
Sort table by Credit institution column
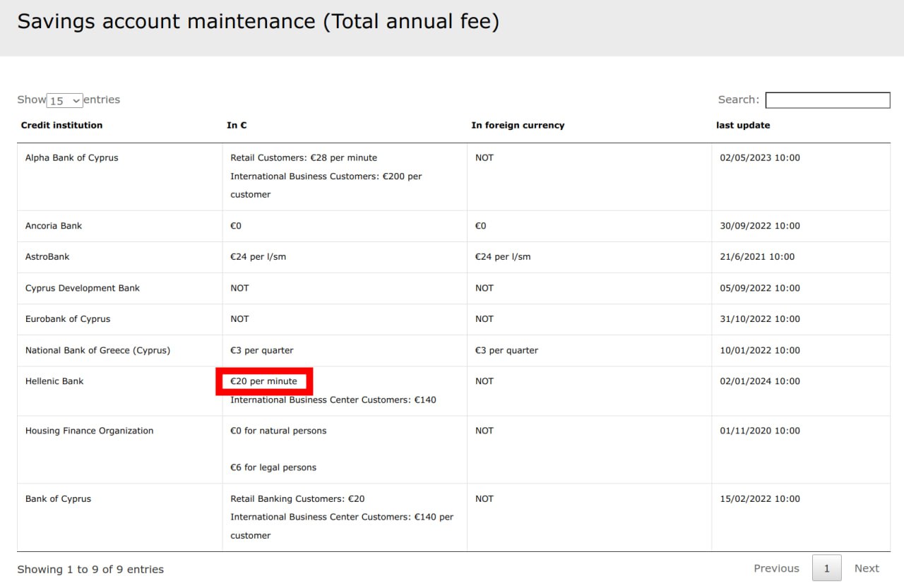point(61,125)
